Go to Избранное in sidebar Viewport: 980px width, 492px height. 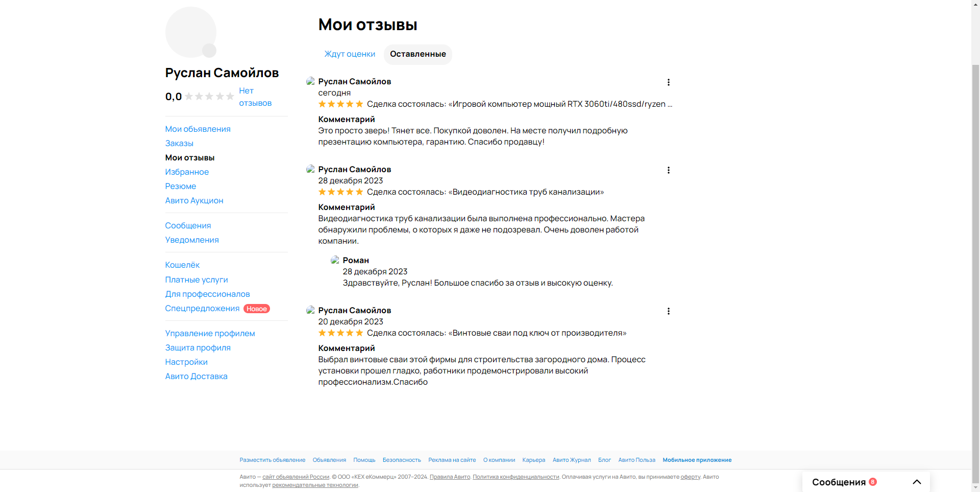[187, 172]
